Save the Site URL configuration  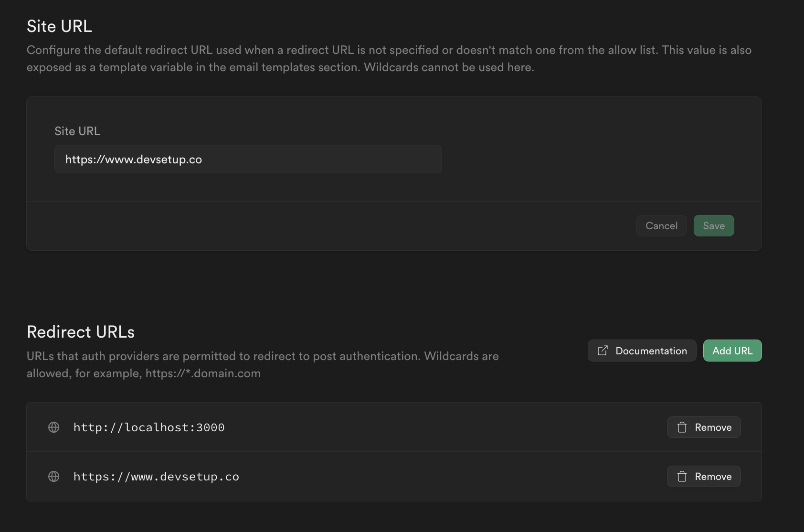click(714, 225)
